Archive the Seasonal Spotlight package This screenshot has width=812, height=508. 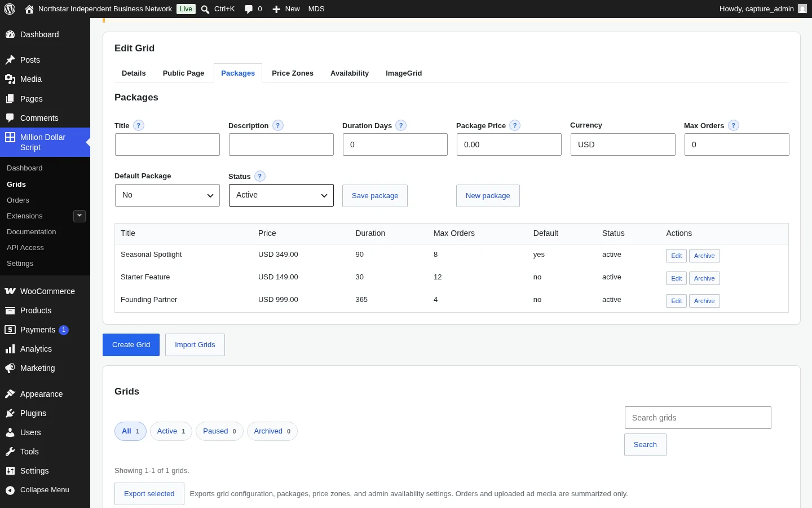tap(704, 256)
